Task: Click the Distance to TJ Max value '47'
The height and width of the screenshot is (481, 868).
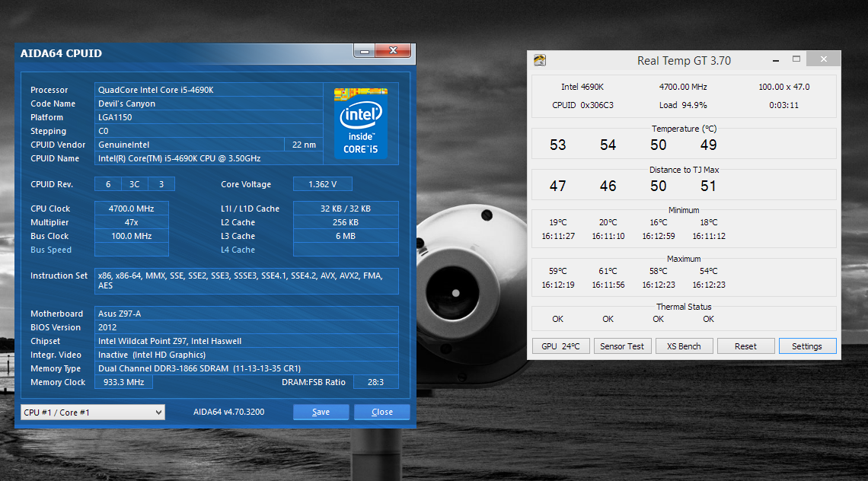Action: pos(557,186)
